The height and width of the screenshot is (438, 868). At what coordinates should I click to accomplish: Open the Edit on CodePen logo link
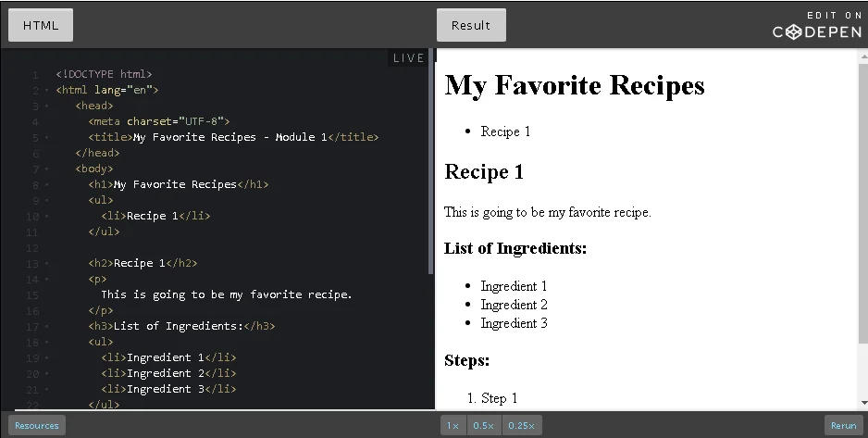pyautogui.click(x=818, y=26)
